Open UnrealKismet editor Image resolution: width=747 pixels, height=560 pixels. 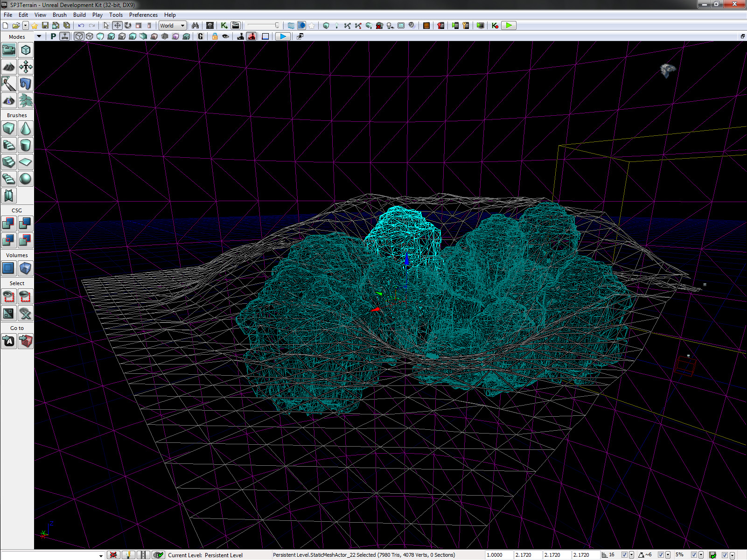(x=224, y=26)
